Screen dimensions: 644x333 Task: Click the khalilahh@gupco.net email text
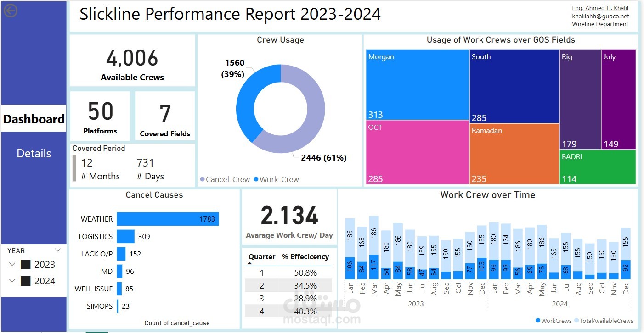tap(600, 16)
